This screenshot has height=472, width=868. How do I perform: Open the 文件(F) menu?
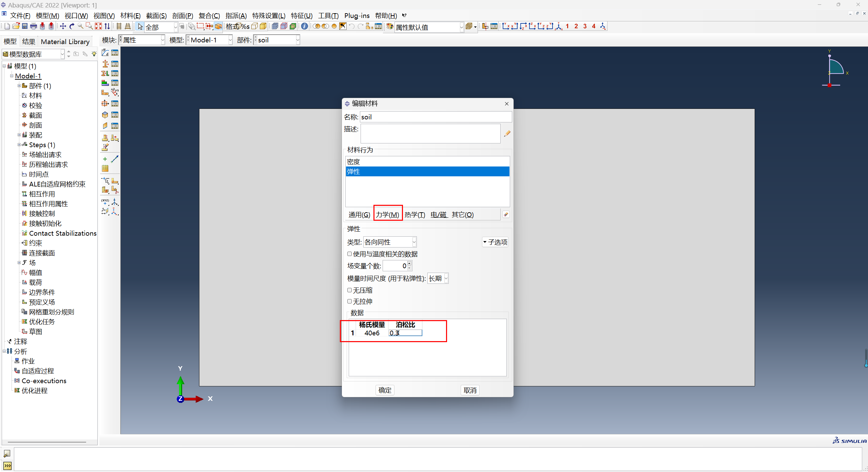point(20,16)
